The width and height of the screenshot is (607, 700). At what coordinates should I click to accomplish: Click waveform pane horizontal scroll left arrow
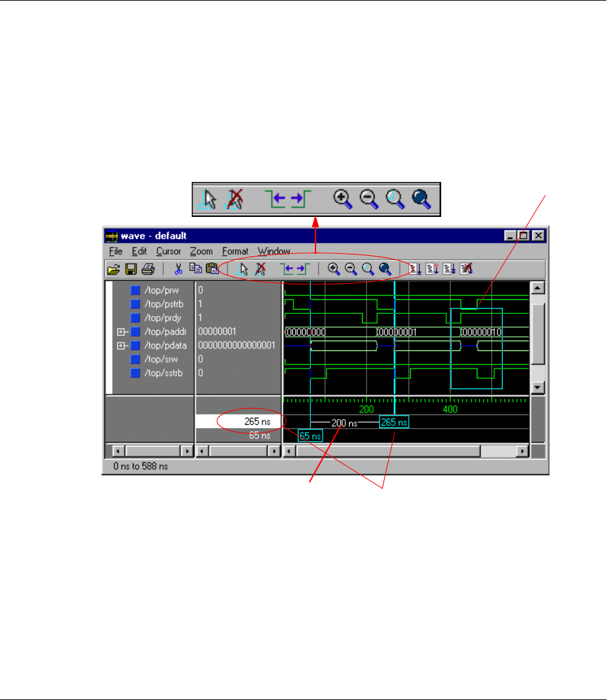point(290,451)
